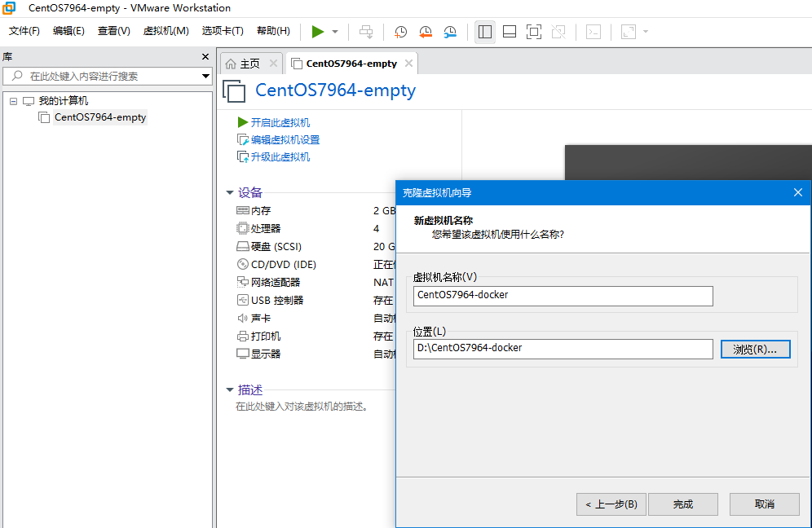Click the 声卡 sound card icon
The width and height of the screenshot is (812, 528).
pos(242,318)
